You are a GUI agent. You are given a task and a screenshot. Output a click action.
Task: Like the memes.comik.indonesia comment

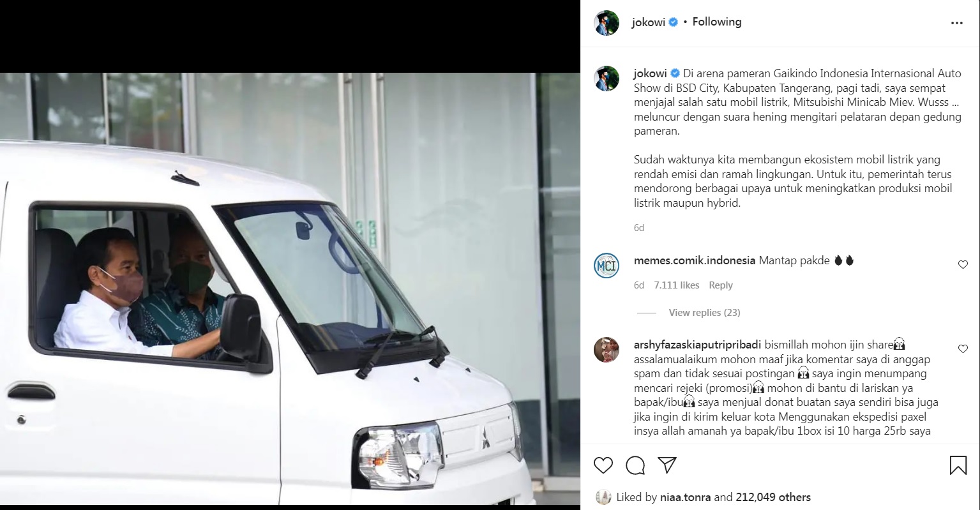(x=963, y=265)
